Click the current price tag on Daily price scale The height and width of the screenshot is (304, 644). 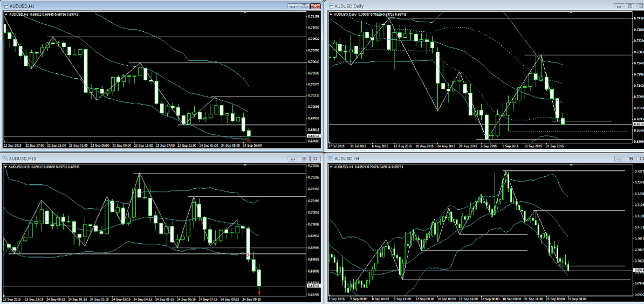click(638, 123)
